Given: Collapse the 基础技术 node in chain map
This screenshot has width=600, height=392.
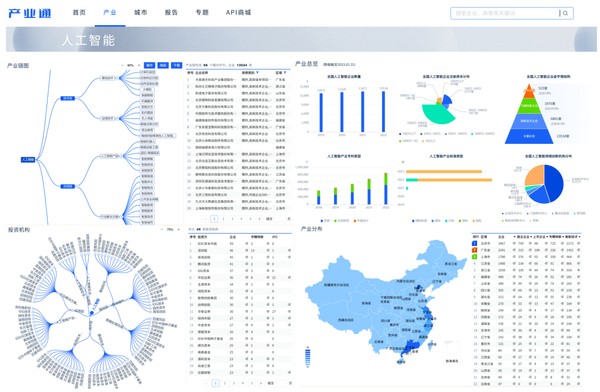Looking at the screenshot, I should (116, 78).
